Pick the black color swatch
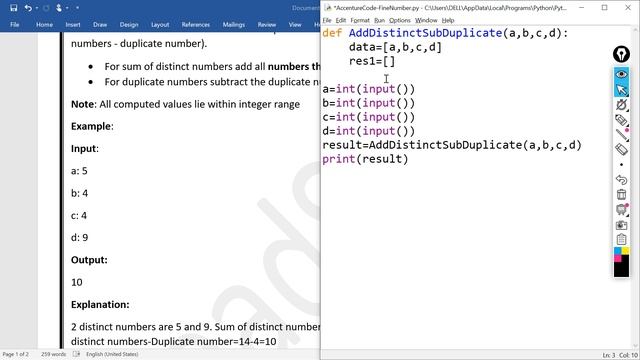Screen dimensions: 640x360 tap(621, 270)
